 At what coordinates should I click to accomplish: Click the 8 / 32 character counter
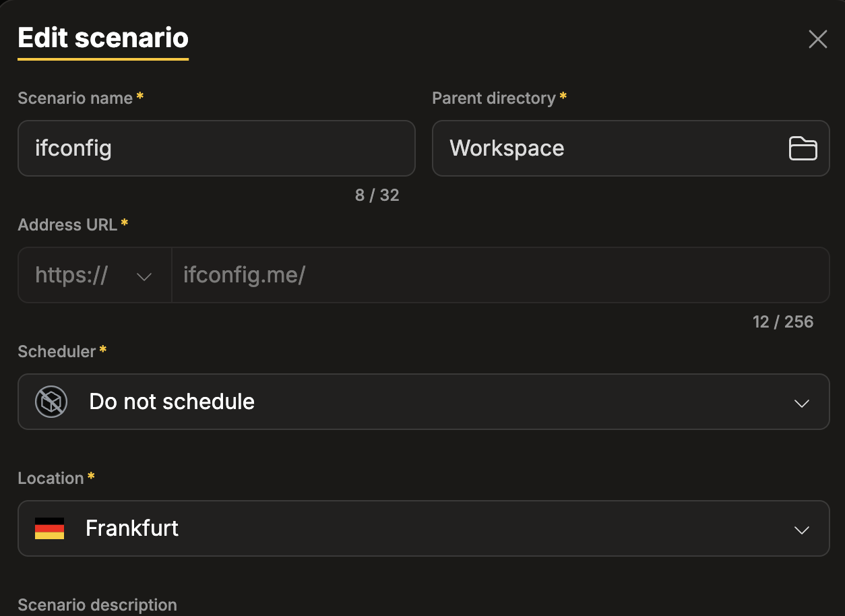[x=377, y=195]
